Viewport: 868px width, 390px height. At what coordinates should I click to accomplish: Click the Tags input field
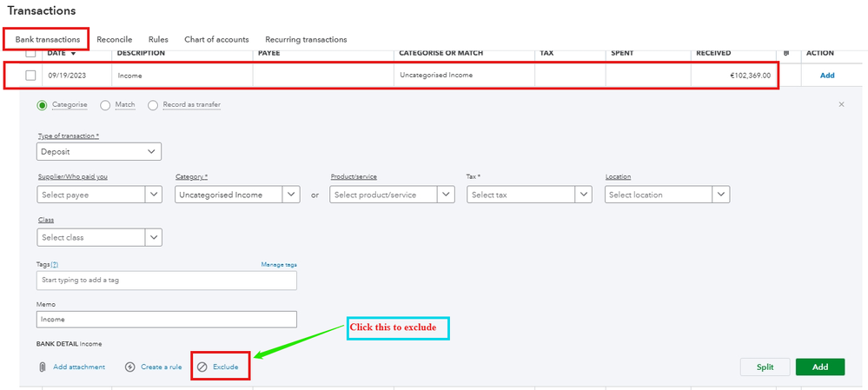[x=167, y=281]
